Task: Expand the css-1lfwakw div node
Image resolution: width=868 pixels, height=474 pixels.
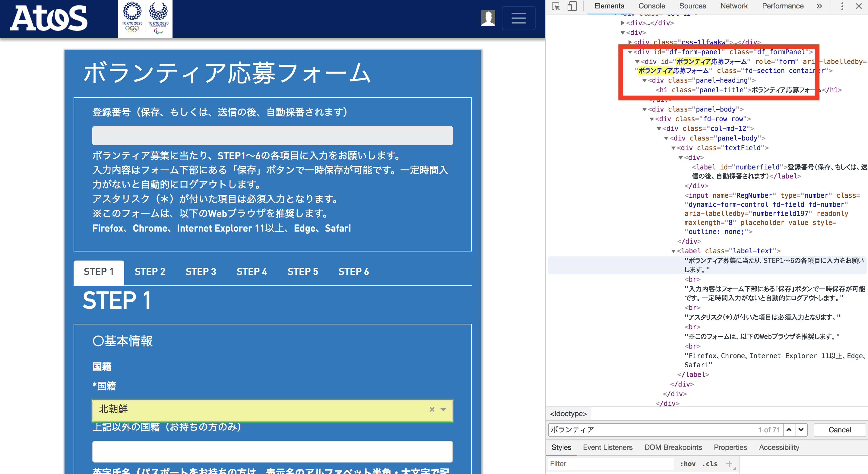Action: coord(629,42)
